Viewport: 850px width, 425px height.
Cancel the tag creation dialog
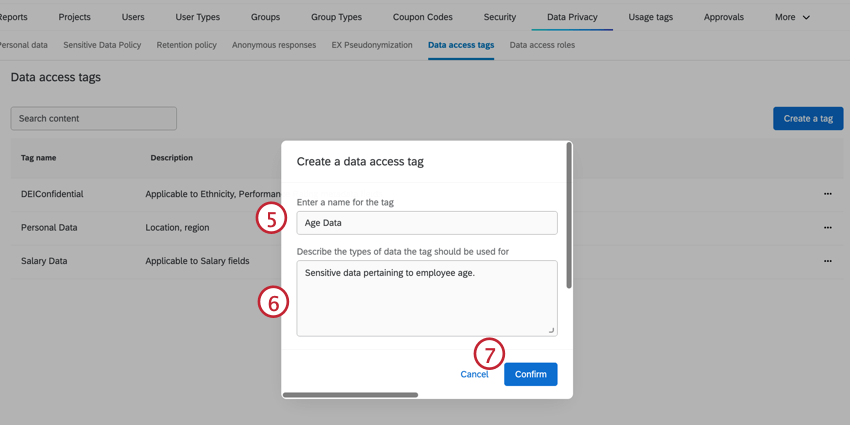[x=474, y=374]
